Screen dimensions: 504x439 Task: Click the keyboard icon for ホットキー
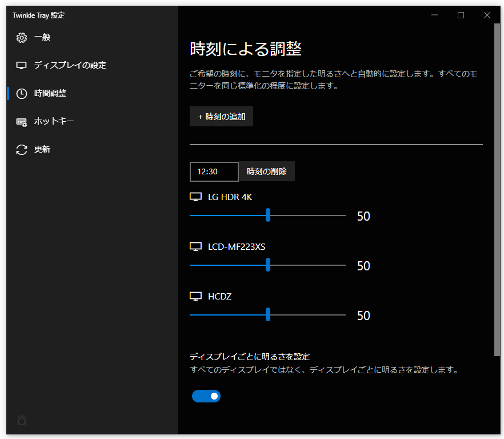22,122
